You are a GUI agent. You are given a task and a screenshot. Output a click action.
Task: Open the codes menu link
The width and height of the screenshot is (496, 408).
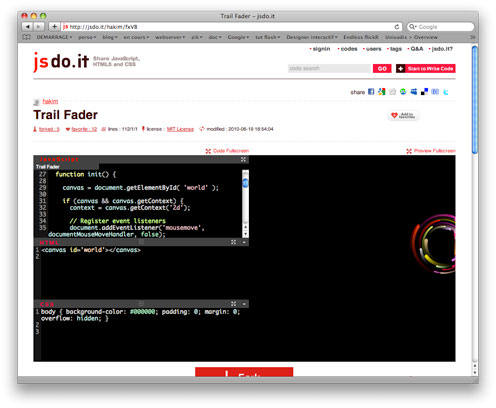[349, 49]
